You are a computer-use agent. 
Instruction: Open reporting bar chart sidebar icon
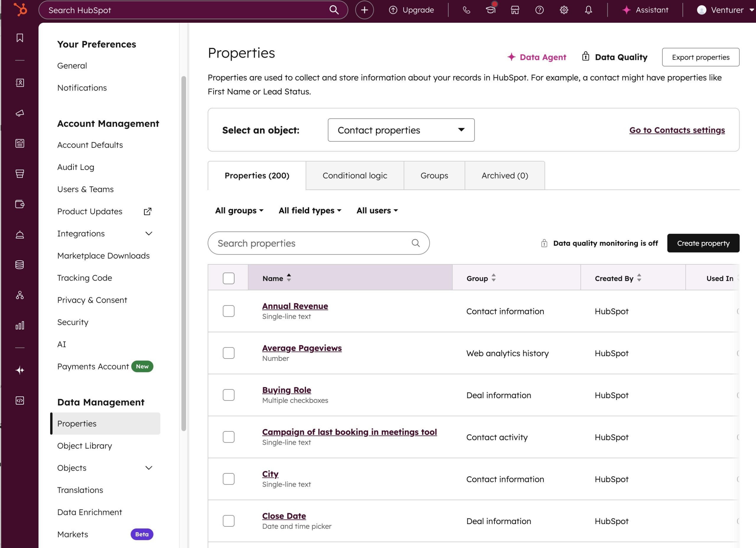20,325
